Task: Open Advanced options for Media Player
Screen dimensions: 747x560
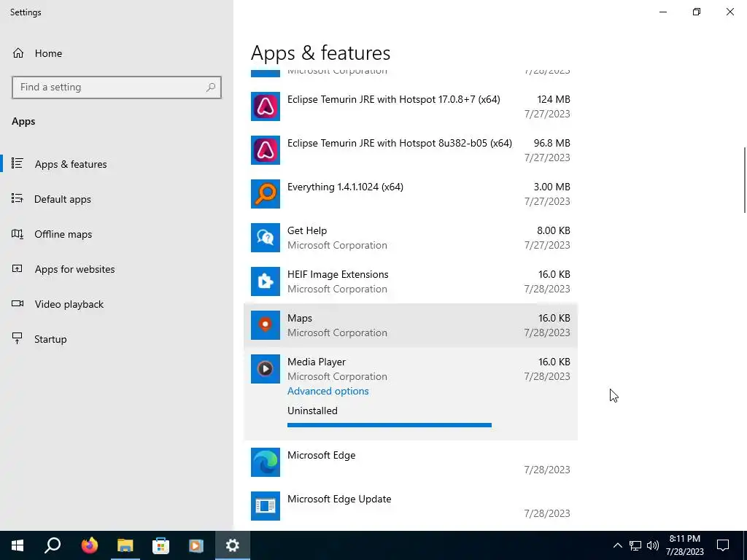Action: click(x=328, y=391)
